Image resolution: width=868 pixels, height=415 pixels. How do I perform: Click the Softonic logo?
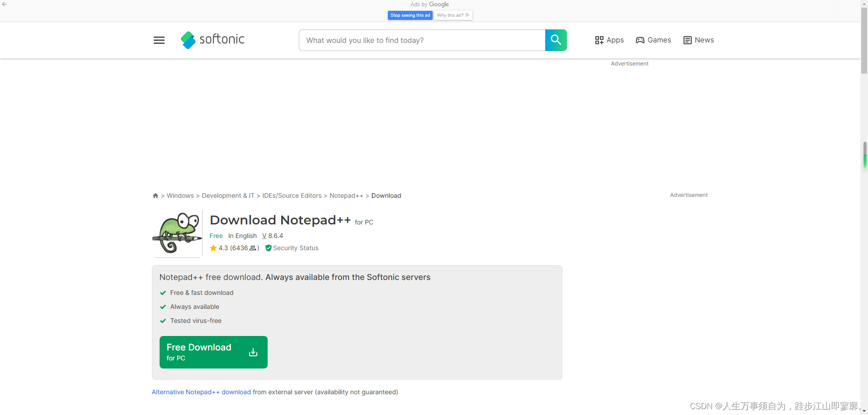click(212, 40)
